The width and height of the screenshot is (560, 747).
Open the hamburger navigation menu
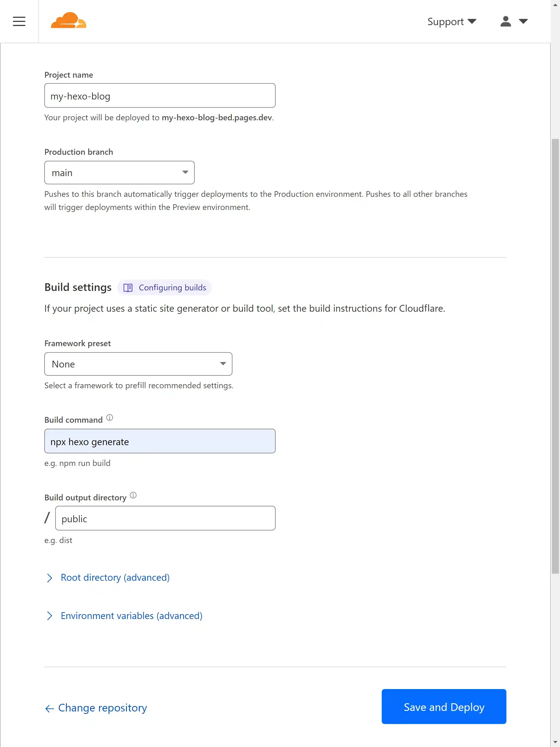(x=19, y=21)
